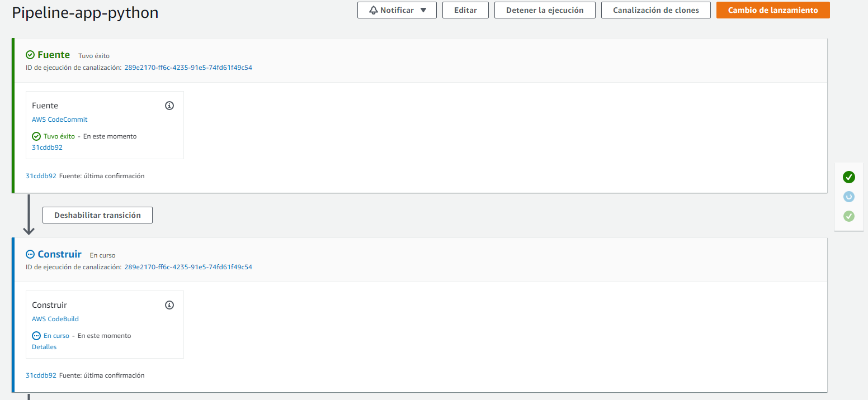Click the info icon in Fuente action card
The width and height of the screenshot is (868, 400).
[x=169, y=106]
